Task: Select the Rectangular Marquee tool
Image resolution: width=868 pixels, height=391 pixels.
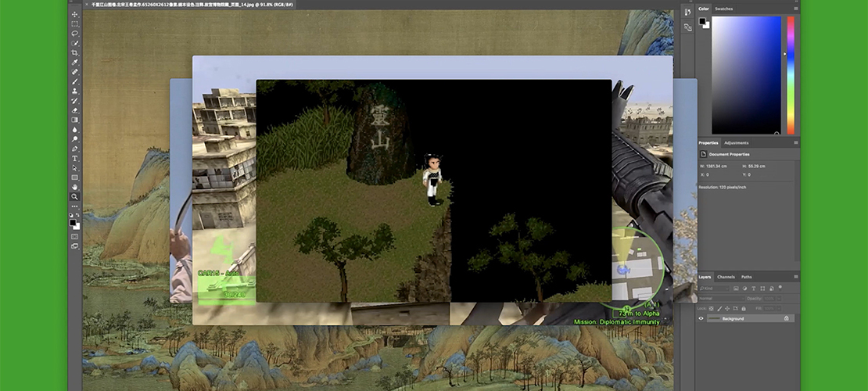Action: 75,23
